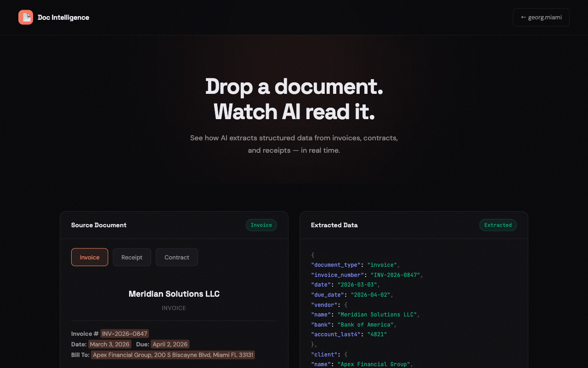Click the Extracted Data panel title
Viewport: 588px width, 368px height.
point(334,225)
